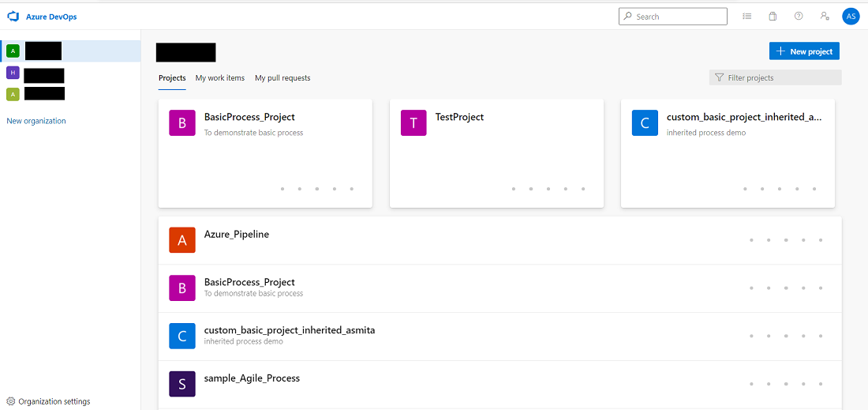Viewport: 868px width, 410px height.
Task: Open the AS account avatar
Action: [851, 17]
